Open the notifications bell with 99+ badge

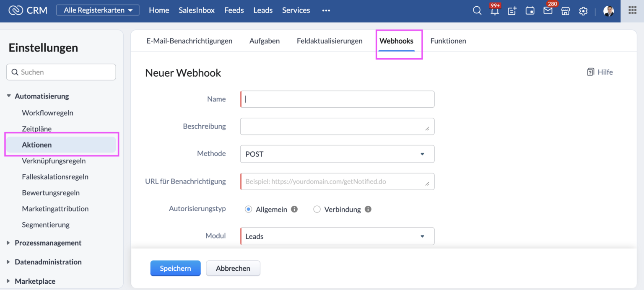[x=495, y=11]
